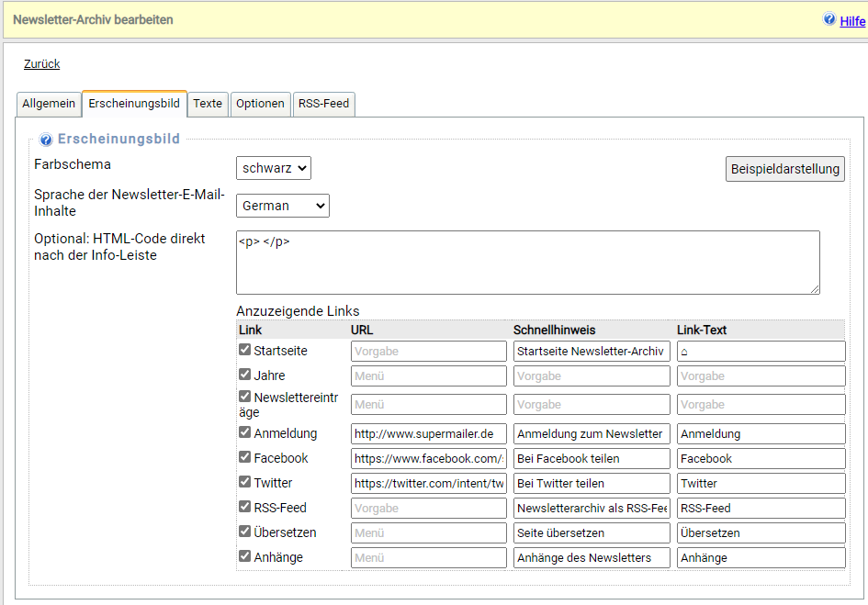Screen dimensions: 868x605
Task: Click the Startseite Link-Text field
Action: tap(761, 351)
